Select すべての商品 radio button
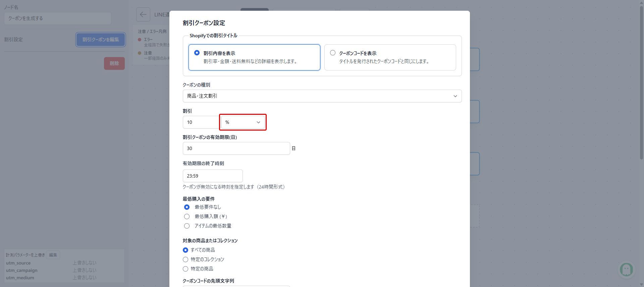644x287 pixels. [x=185, y=250]
